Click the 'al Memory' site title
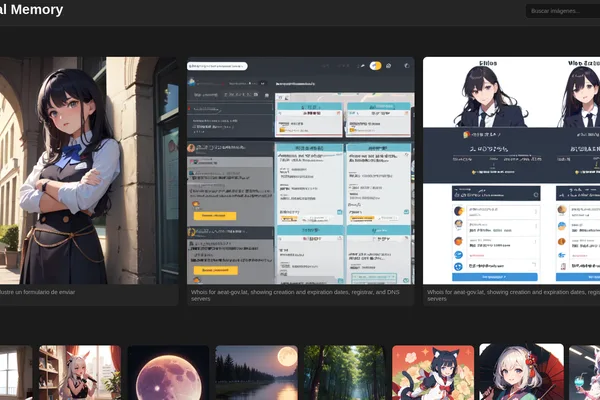Screen dimensions: 600x400 tap(31, 10)
